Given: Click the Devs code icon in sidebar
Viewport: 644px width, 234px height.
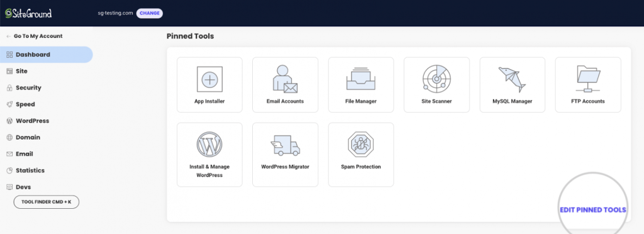Looking at the screenshot, I should 9,187.
